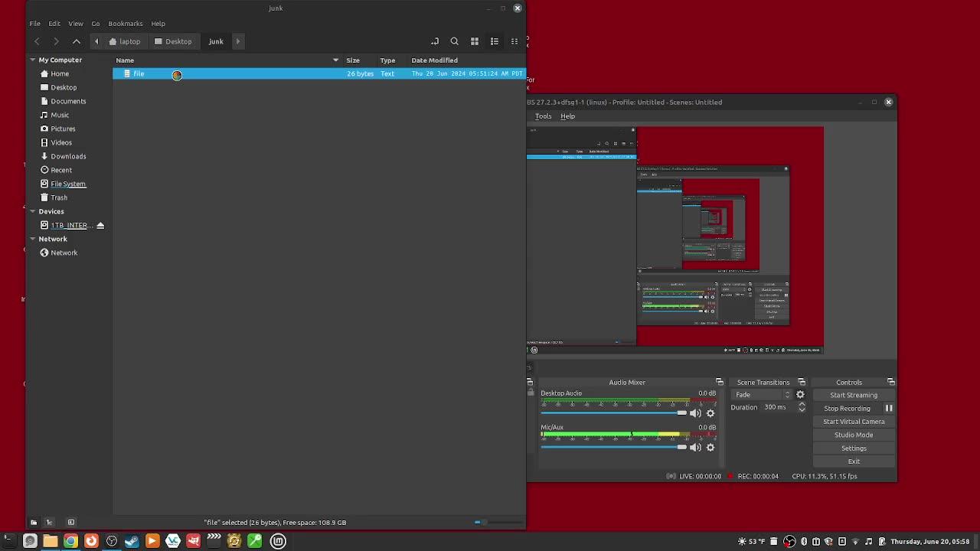This screenshot has width=980, height=551.
Task: Go to the Documents folder in the sidebar
Action: click(x=68, y=101)
